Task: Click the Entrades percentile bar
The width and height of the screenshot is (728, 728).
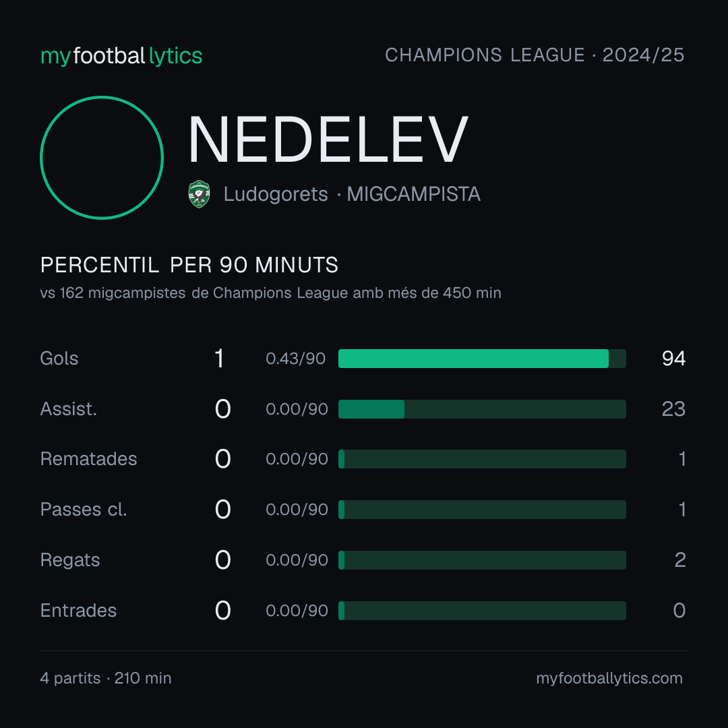Action: pos(482,611)
